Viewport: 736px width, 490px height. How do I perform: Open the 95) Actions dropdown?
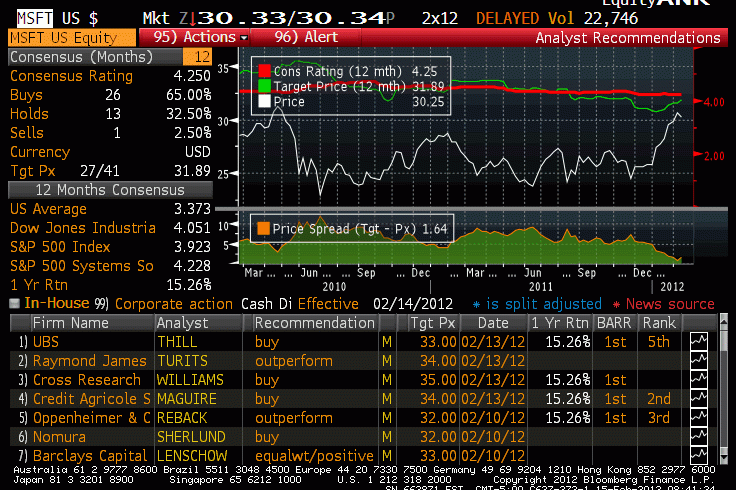coord(194,37)
